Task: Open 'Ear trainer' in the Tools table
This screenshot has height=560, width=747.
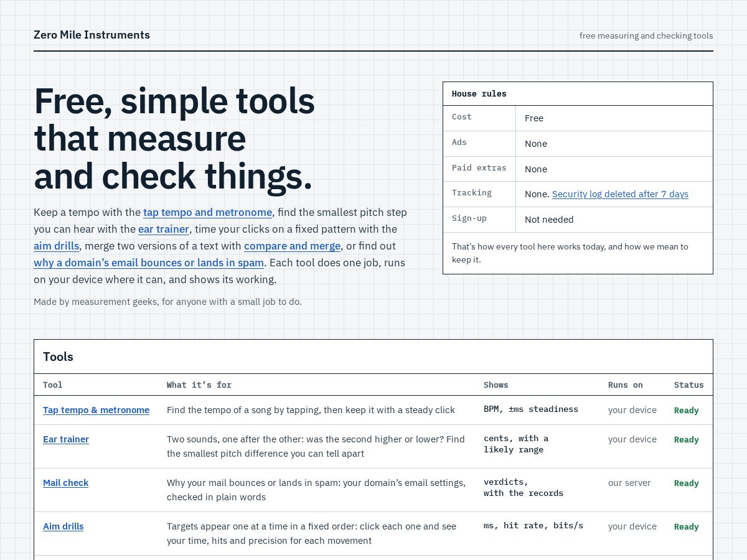Action: click(x=66, y=439)
